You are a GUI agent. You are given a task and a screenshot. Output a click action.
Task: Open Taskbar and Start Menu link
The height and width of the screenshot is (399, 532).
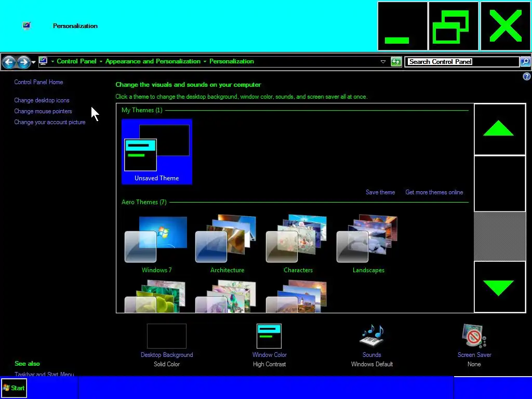pyautogui.click(x=44, y=374)
